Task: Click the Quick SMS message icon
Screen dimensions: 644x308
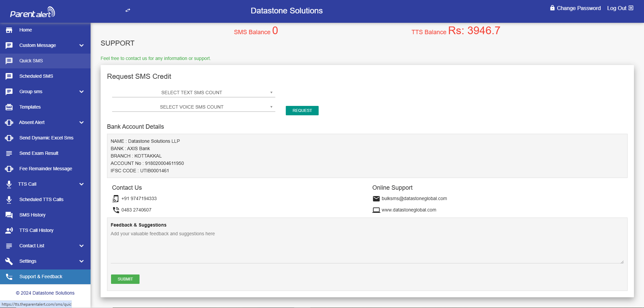Action: (9, 61)
